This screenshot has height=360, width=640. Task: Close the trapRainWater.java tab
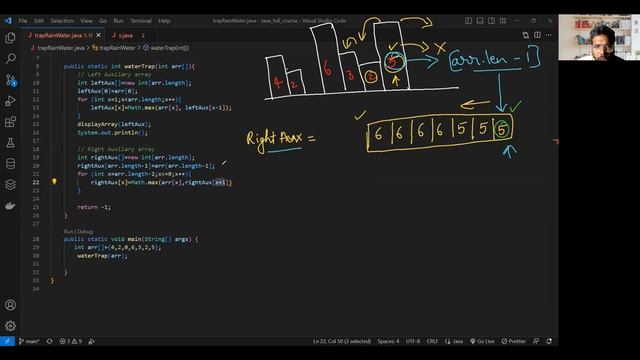tap(98, 35)
